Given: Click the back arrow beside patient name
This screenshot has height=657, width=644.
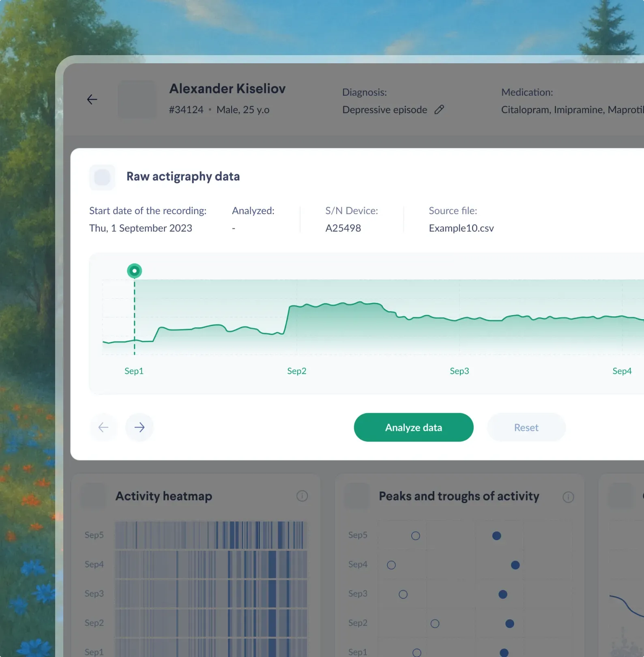Looking at the screenshot, I should tap(92, 99).
